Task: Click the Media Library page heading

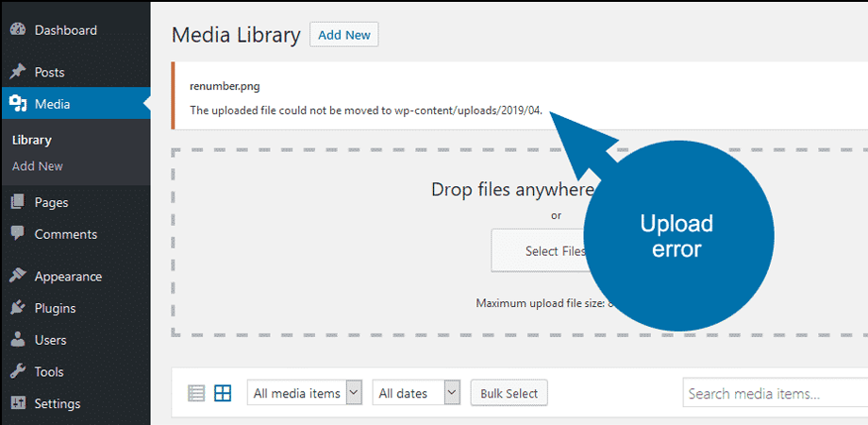Action: coord(236,35)
